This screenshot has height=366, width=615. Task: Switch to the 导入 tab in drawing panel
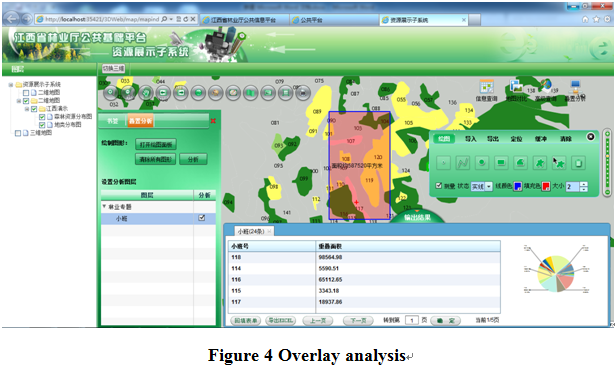point(471,139)
